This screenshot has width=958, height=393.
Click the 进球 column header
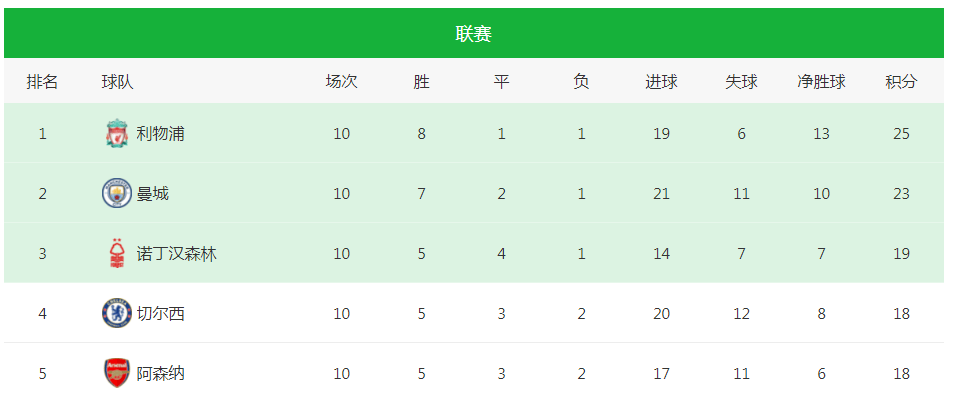661,81
